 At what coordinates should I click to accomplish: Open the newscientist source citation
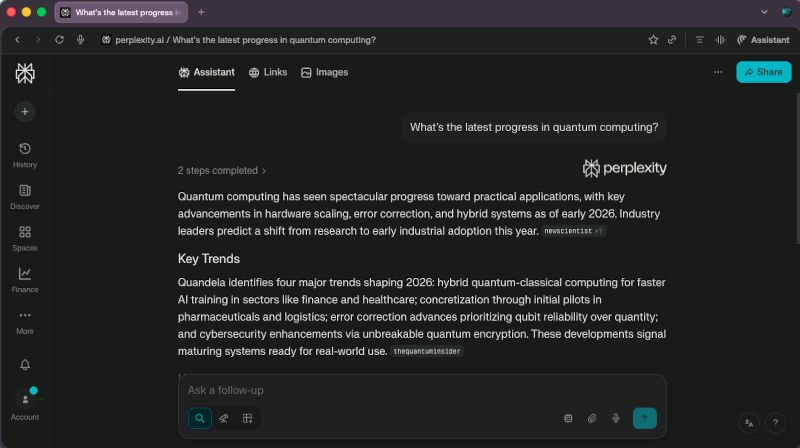point(572,231)
